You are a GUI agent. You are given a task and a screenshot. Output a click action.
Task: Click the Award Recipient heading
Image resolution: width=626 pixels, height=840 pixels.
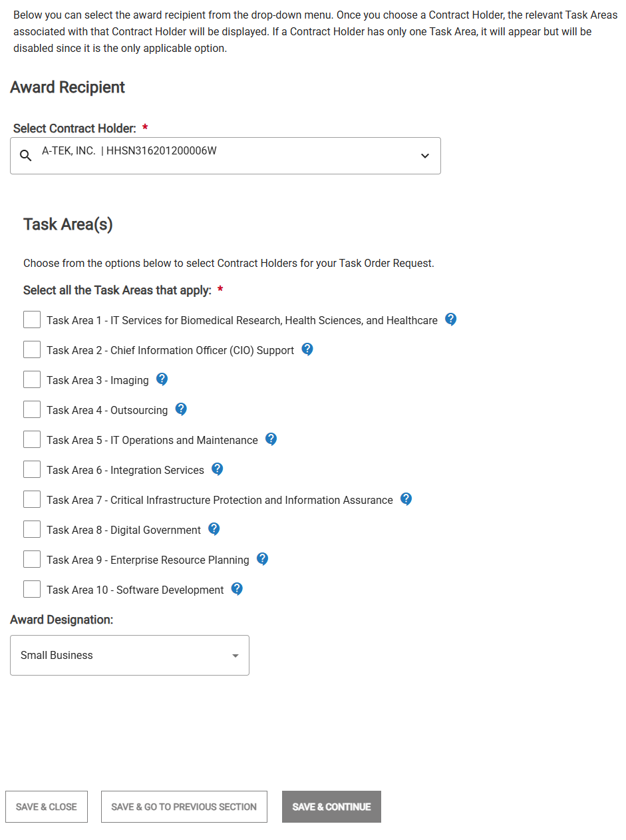click(x=67, y=87)
